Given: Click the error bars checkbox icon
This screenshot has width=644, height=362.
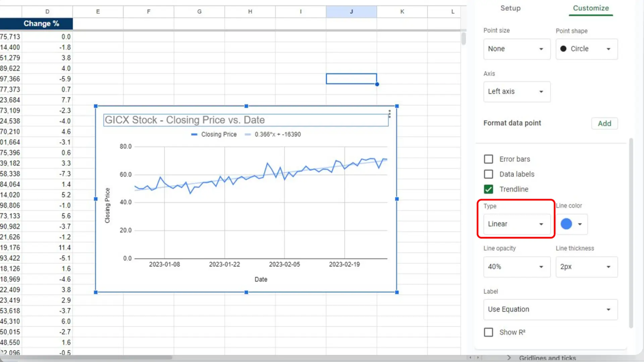Looking at the screenshot, I should coord(489,159).
